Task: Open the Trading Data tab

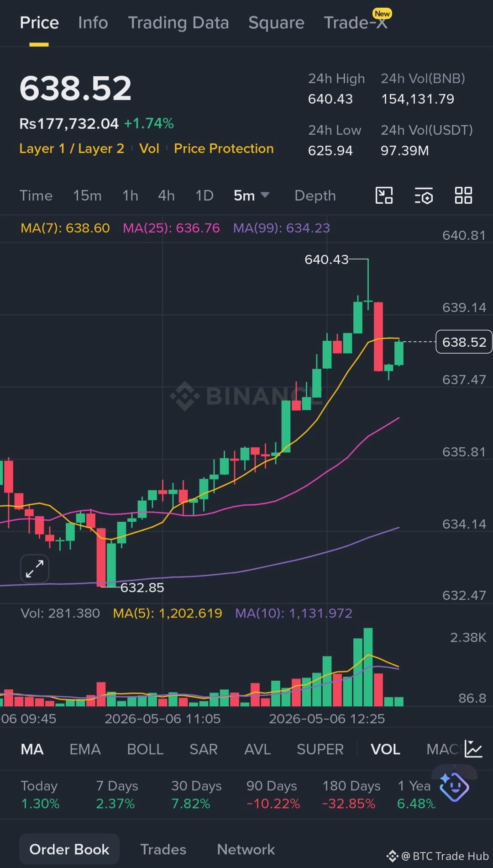Action: [178, 22]
